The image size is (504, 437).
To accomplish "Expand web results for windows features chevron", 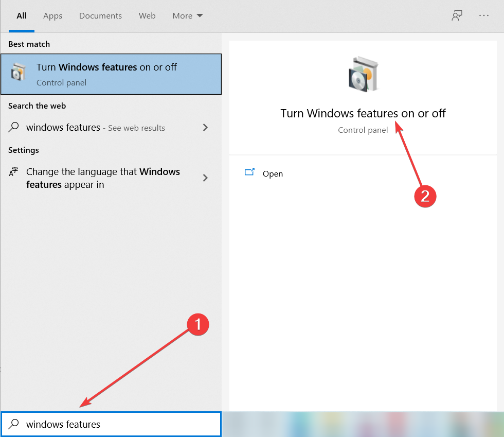I will coord(205,128).
